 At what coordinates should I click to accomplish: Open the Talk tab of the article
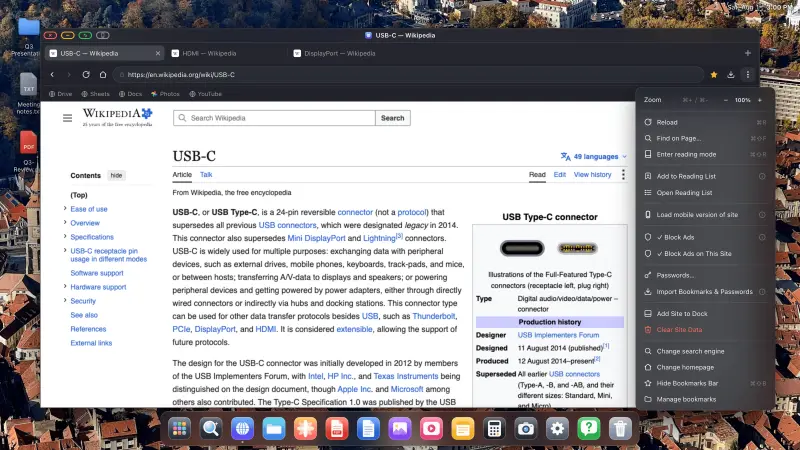pyautogui.click(x=206, y=174)
